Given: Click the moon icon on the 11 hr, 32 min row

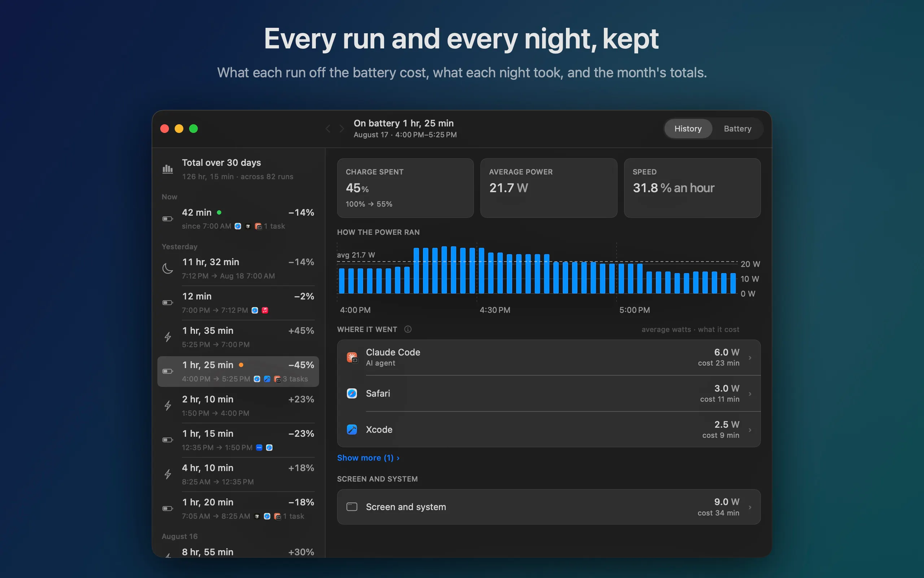Looking at the screenshot, I should [167, 268].
